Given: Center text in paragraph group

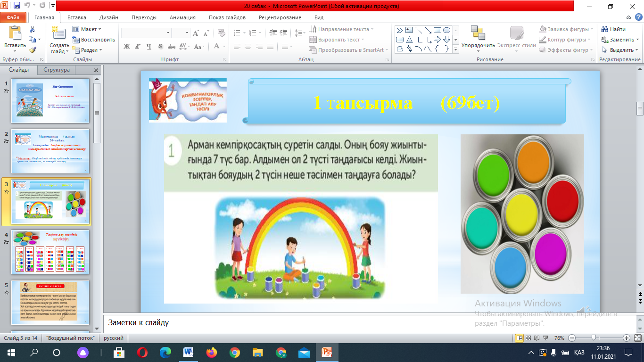Looking at the screenshot, I should coord(248,46).
